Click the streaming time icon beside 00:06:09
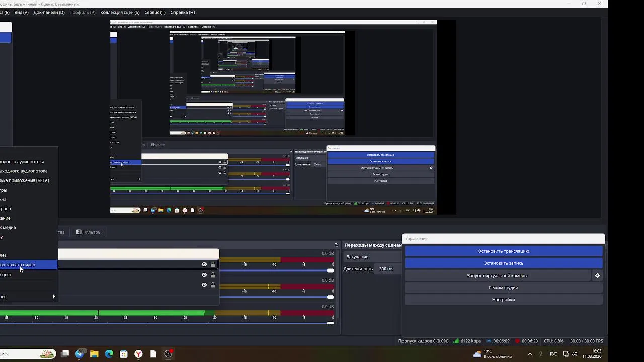This screenshot has width=644, height=362. tap(488, 341)
